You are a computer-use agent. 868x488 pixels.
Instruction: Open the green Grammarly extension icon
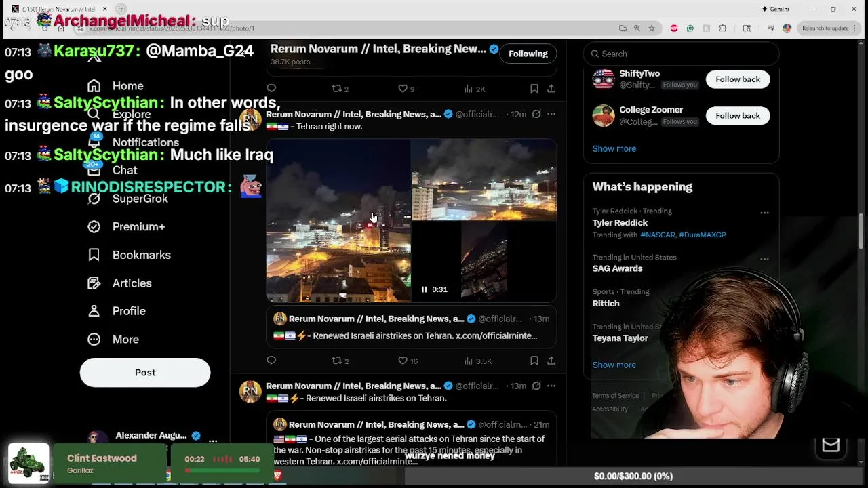tap(690, 28)
